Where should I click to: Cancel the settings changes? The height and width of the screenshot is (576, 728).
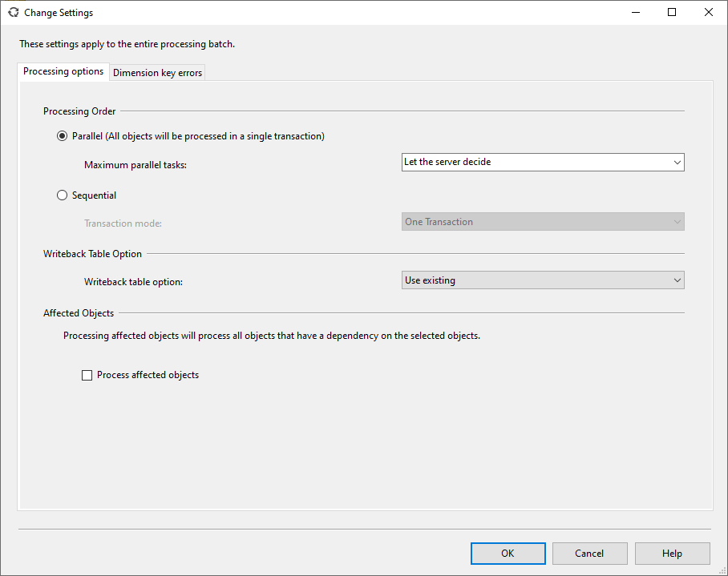(x=589, y=554)
